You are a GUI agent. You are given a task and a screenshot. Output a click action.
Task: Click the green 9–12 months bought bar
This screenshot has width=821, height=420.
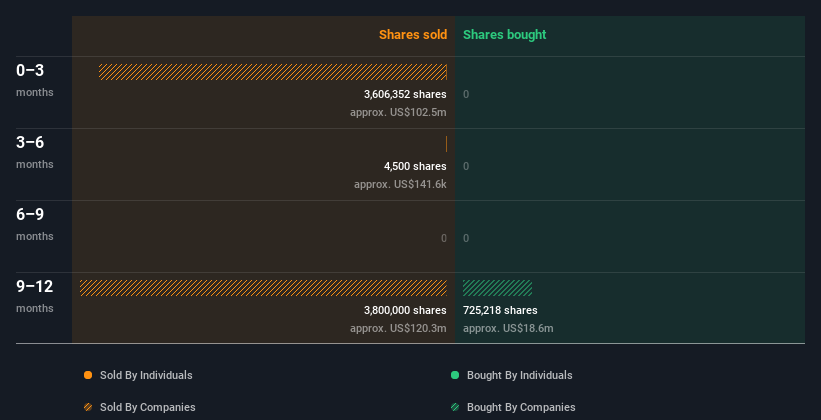pyautogui.click(x=497, y=288)
